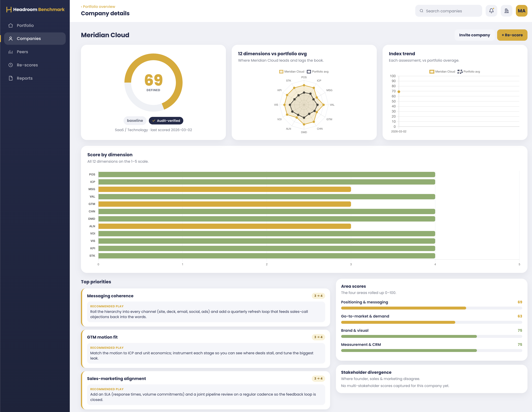Click the GTM bar in Score by dimension
532x412 pixels.
[x=225, y=204]
